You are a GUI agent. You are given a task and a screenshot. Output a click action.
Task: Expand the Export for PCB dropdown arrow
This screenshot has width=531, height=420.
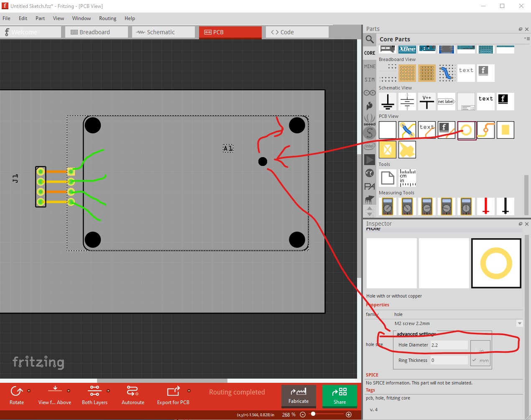pyautogui.click(x=189, y=391)
